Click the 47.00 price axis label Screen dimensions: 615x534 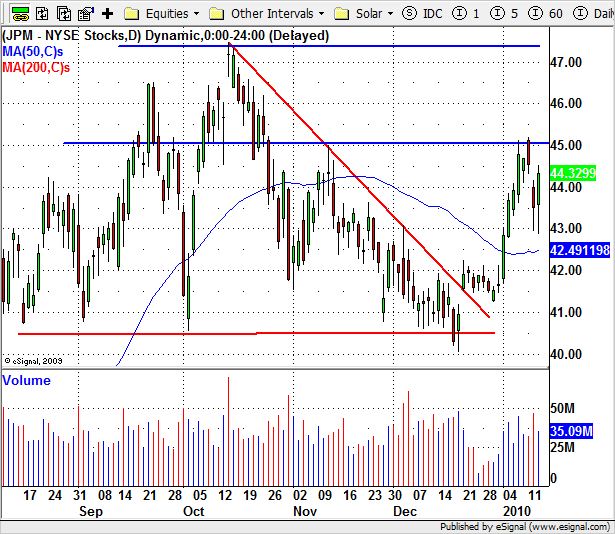coord(566,62)
